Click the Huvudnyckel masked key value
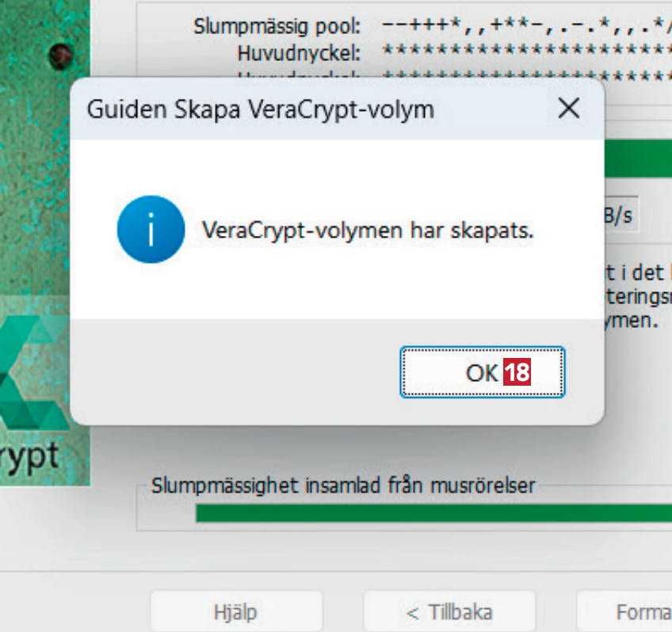Image resolution: width=672 pixels, height=632 pixels. click(x=526, y=51)
